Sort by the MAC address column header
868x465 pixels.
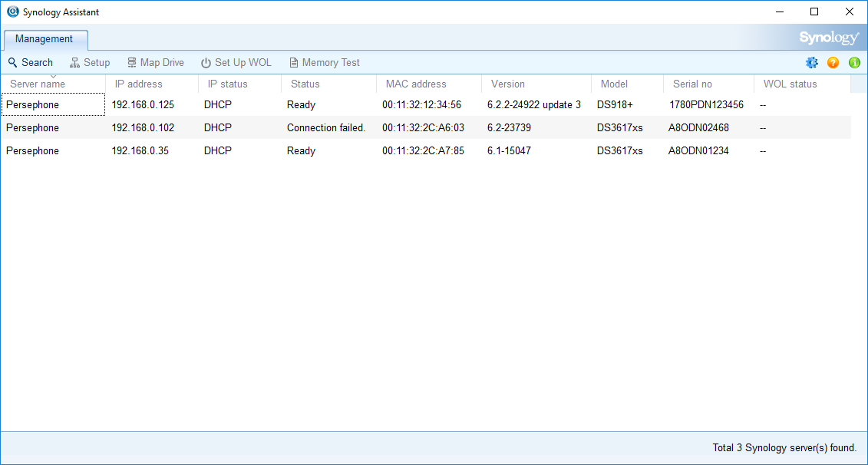point(430,84)
